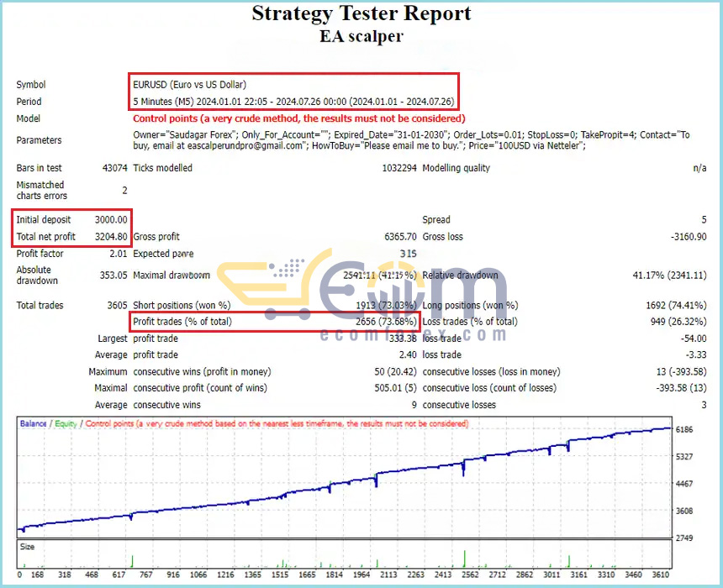Click the 3610 trade number axis label
Image resolution: width=723 pixels, height=588 pixels.
660,575
